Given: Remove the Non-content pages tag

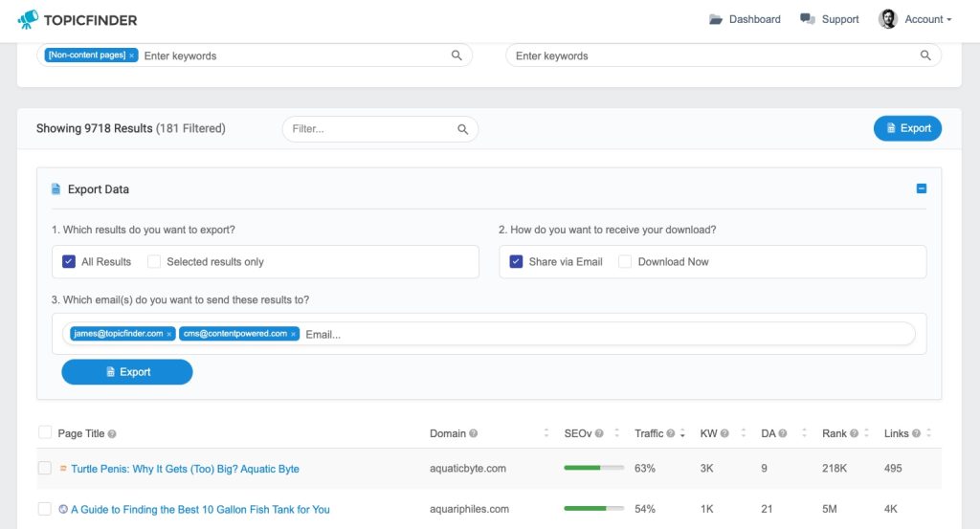Looking at the screenshot, I should pos(132,55).
